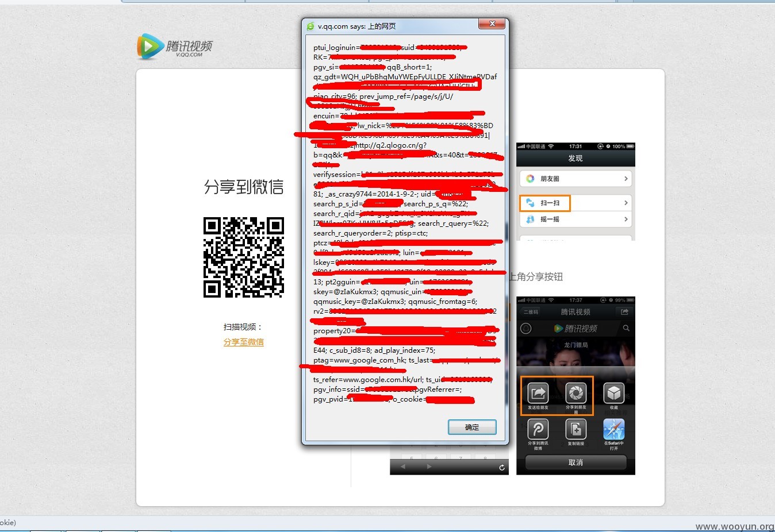Click the 确定 button in the alert dialog
This screenshot has width=775, height=532.
click(x=472, y=427)
